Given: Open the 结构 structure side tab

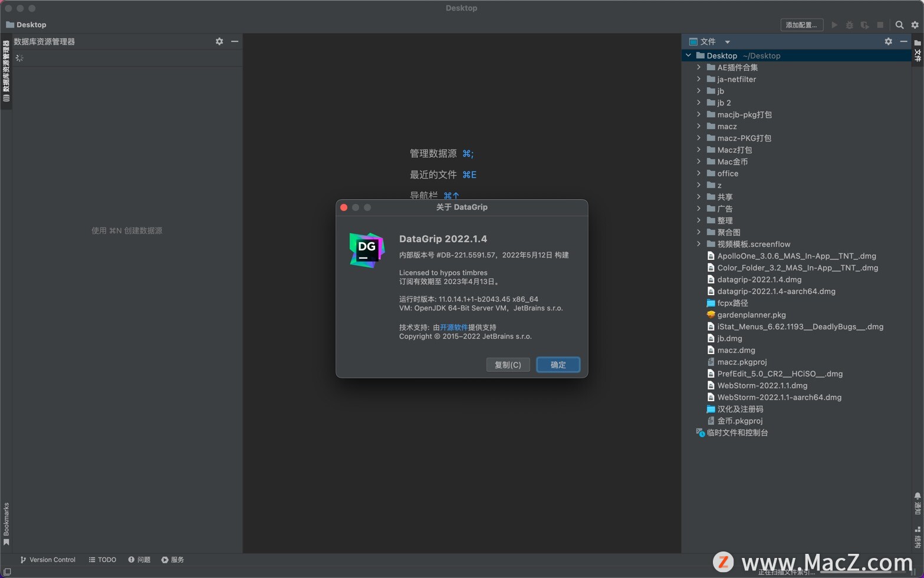Looking at the screenshot, I should pyautogui.click(x=918, y=537).
